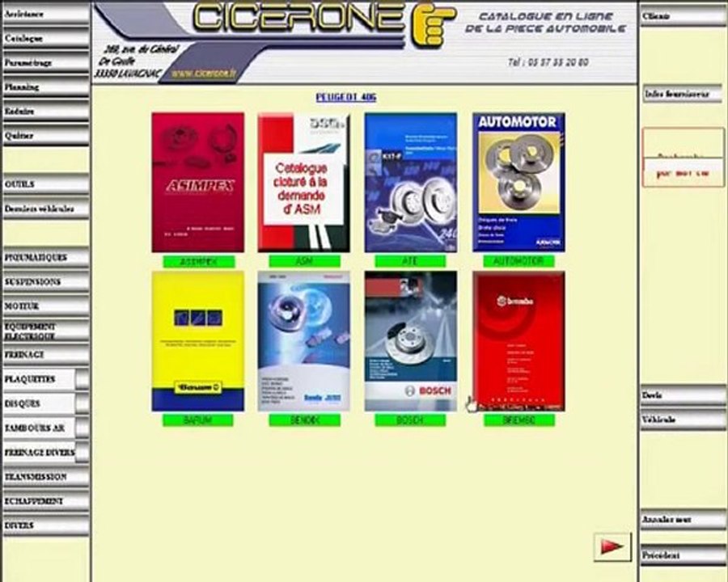Select the MOTEUR category
The image size is (728, 582).
point(45,306)
